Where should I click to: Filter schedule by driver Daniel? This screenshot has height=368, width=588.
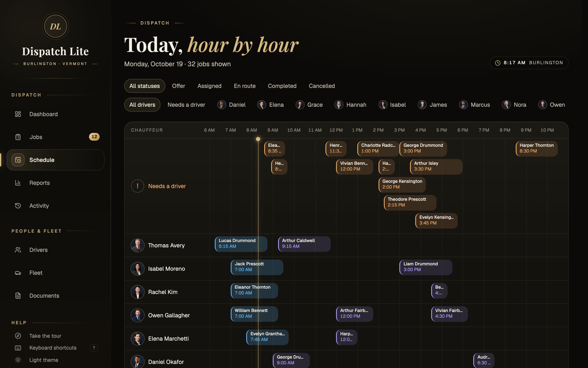click(232, 105)
